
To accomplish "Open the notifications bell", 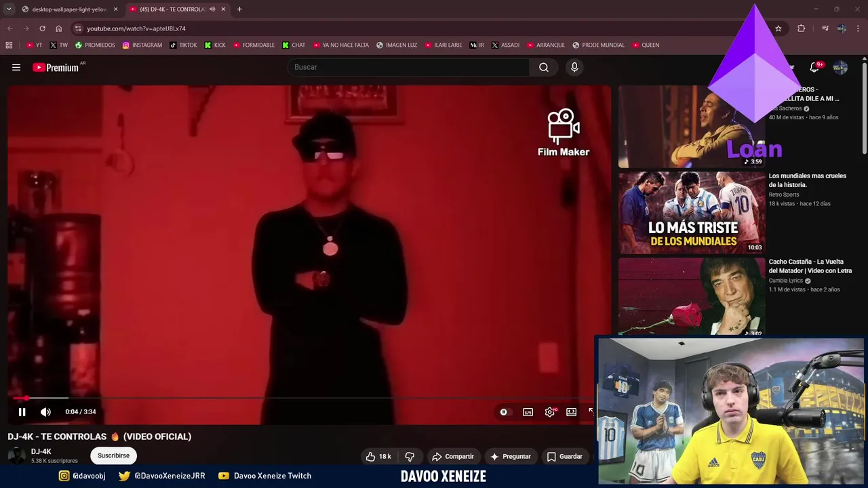I will pyautogui.click(x=814, y=67).
